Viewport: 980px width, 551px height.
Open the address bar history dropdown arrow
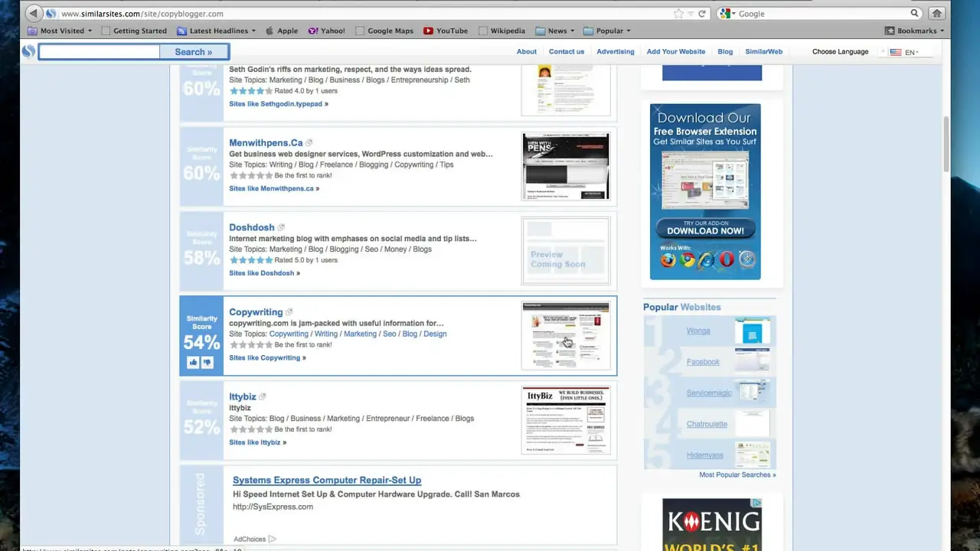click(x=691, y=14)
